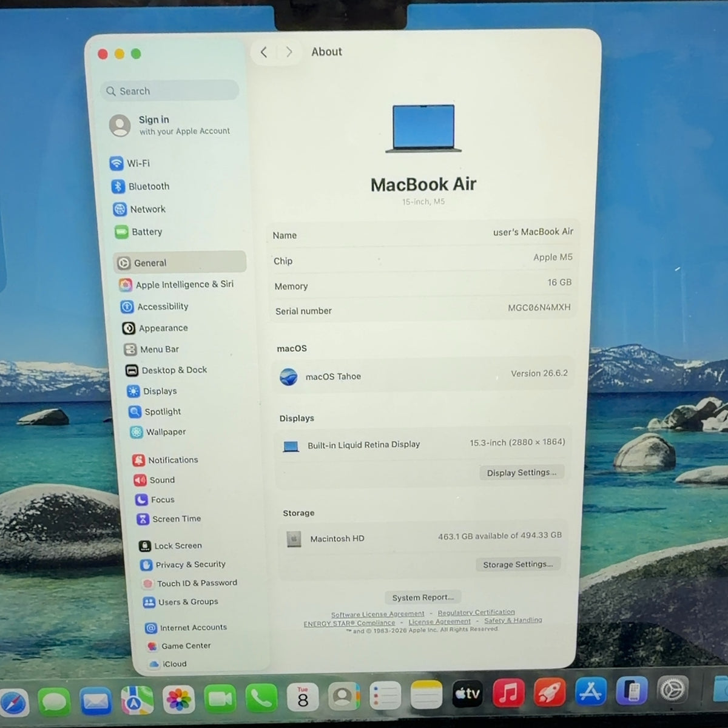Go to Appearance settings
This screenshot has height=728, width=728.
pyautogui.click(x=155, y=328)
